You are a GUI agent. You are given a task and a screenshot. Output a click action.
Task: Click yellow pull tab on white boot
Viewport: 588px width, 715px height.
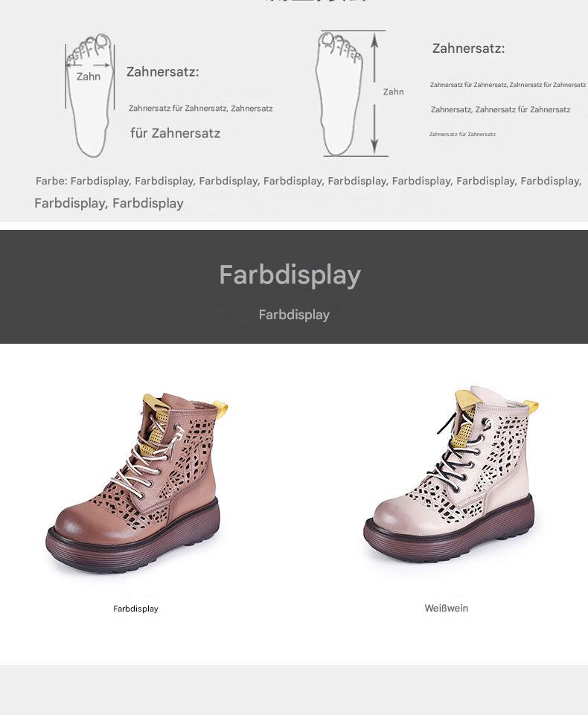[531, 405]
